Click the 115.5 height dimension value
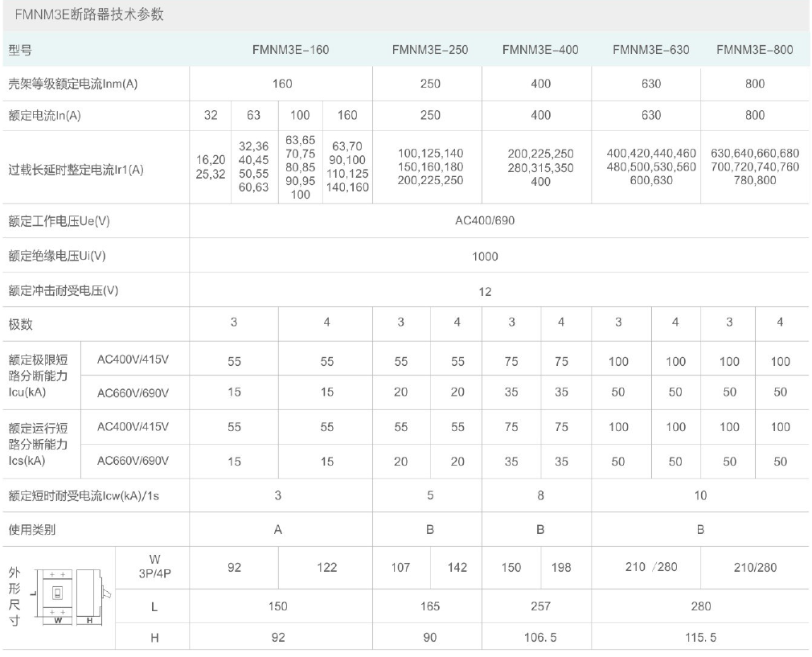 700,638
